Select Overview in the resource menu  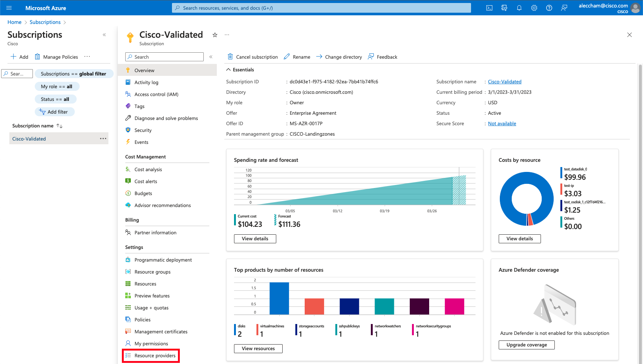167,70
